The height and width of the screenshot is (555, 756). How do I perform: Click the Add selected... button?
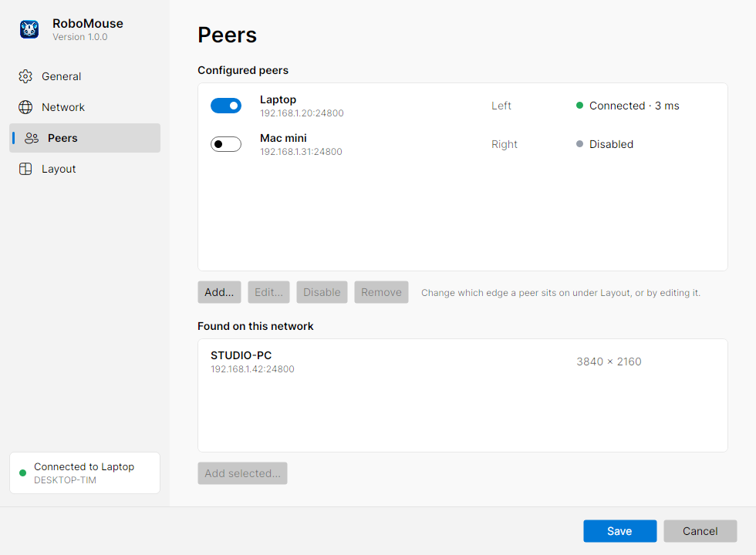pyautogui.click(x=242, y=473)
